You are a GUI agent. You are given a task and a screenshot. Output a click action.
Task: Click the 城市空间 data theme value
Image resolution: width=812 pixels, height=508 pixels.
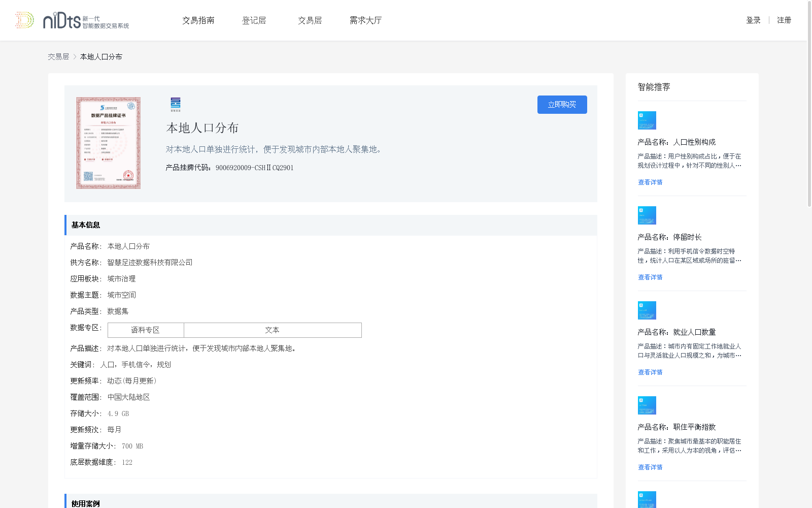click(x=121, y=295)
